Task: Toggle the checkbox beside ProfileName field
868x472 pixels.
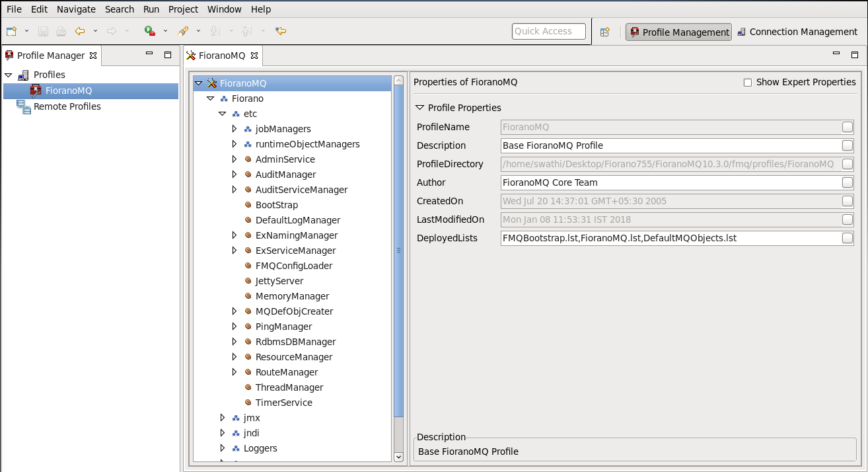Action: point(847,127)
